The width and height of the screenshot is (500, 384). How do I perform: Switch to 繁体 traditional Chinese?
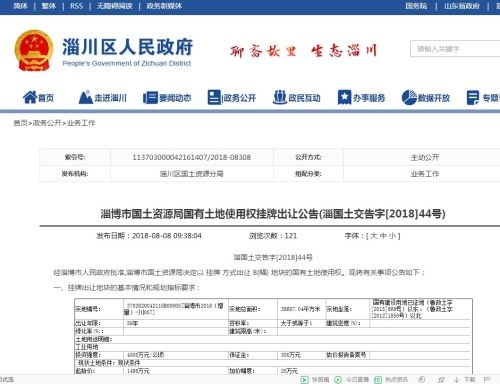tap(49, 6)
